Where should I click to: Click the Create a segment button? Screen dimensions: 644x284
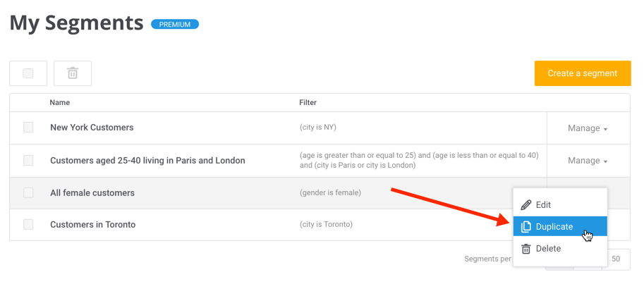coord(583,73)
